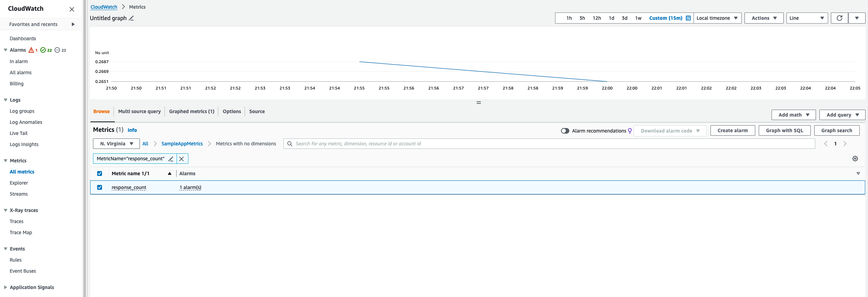This screenshot has width=868, height=297.
Task: Toggle the select-all metrics checkbox
Action: tap(100, 173)
